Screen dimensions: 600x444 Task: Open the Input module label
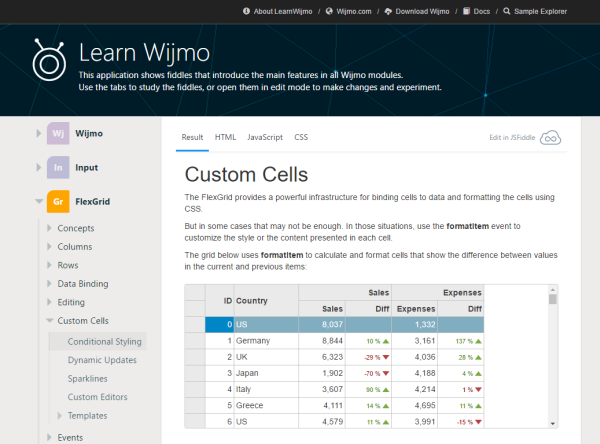tap(86, 167)
